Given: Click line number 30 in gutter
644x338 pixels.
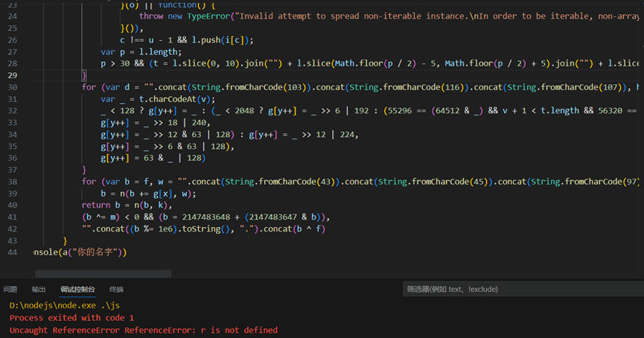Looking at the screenshot, I should pyautogui.click(x=13, y=87).
